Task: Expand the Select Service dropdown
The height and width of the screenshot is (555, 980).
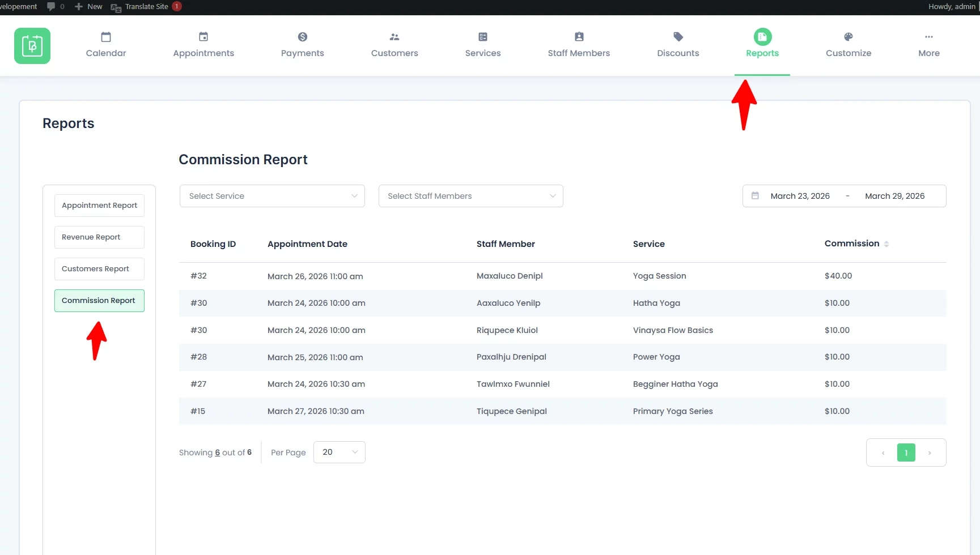Action: pyautogui.click(x=272, y=196)
